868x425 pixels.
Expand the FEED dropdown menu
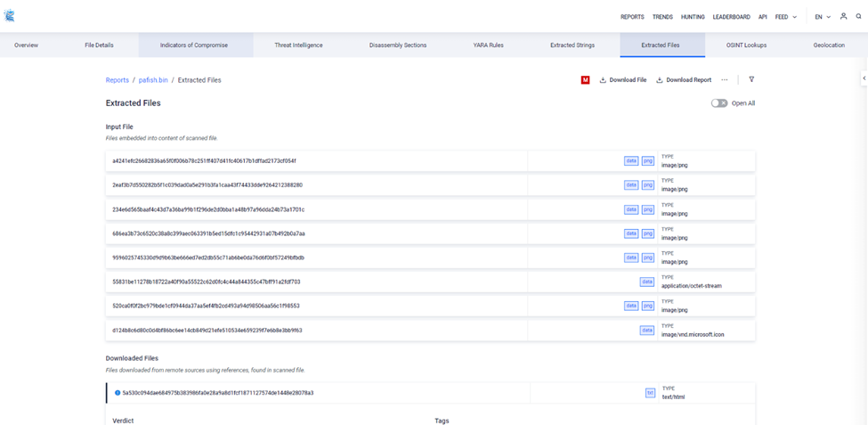(786, 17)
